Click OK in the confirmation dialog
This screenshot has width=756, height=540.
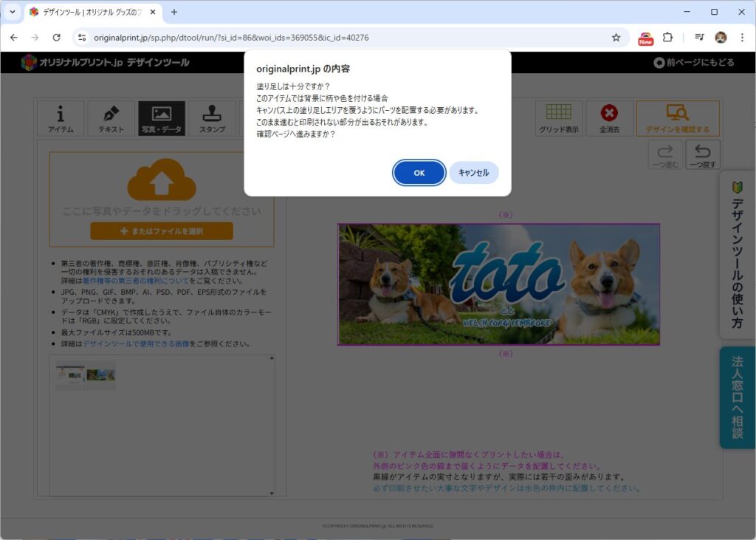click(x=419, y=173)
